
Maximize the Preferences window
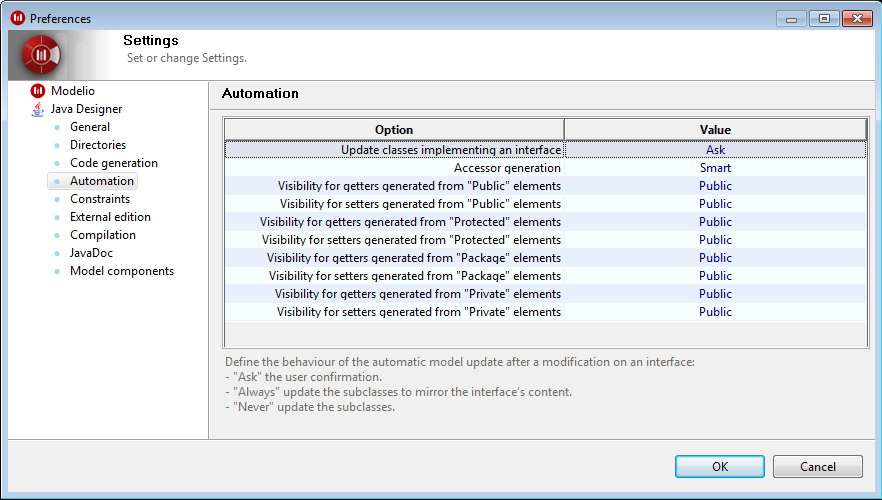(x=824, y=19)
